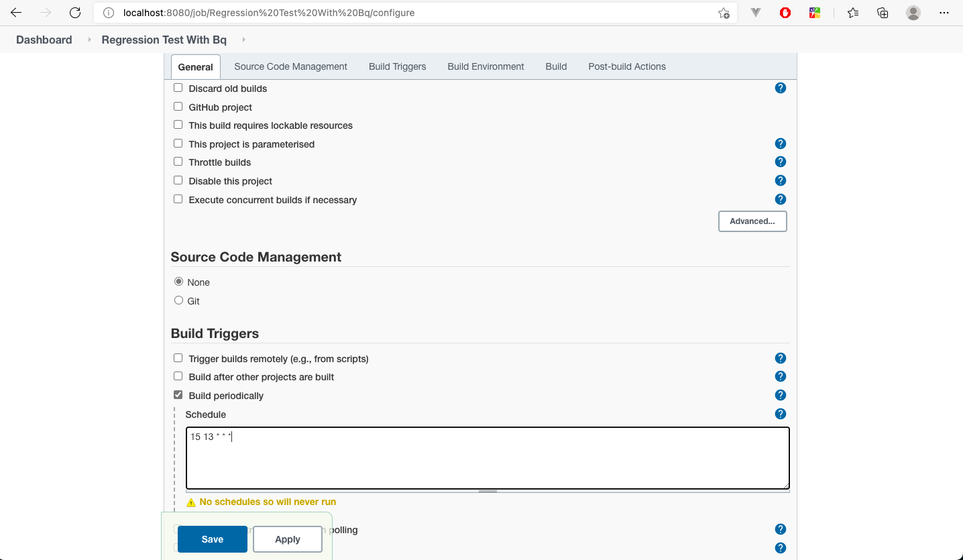
Task: Open the Vue devtools extension icon
Action: (756, 13)
